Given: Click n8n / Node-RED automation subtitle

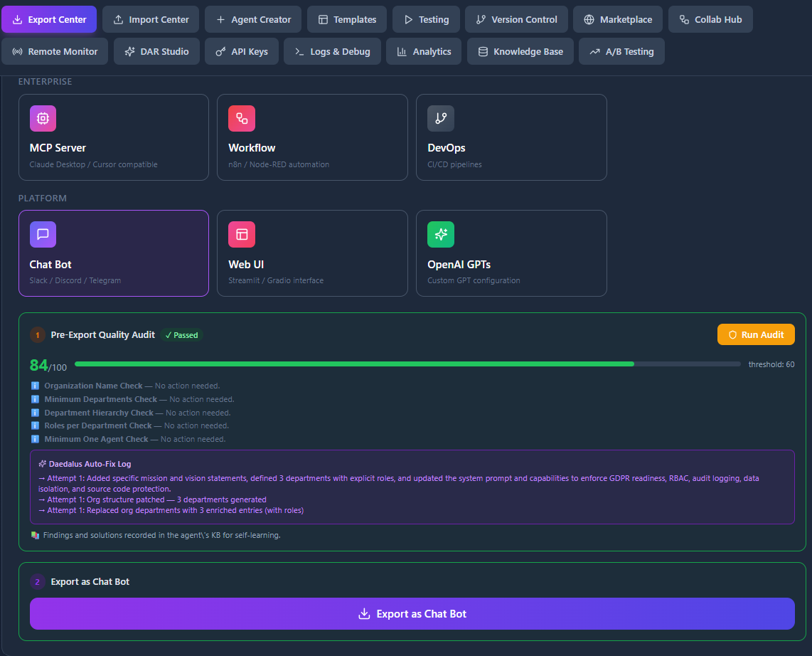Looking at the screenshot, I should tap(279, 164).
